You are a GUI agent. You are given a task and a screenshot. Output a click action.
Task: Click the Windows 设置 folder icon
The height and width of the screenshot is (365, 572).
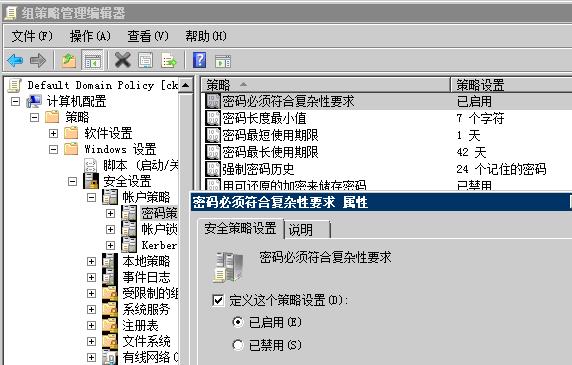coord(71,149)
